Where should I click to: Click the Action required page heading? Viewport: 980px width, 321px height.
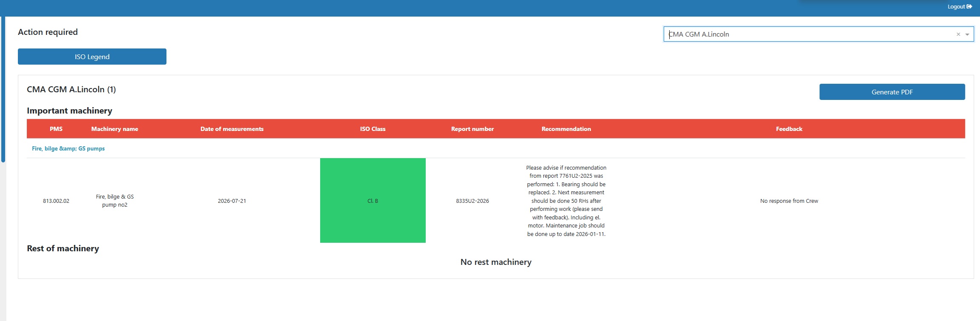pos(48,32)
